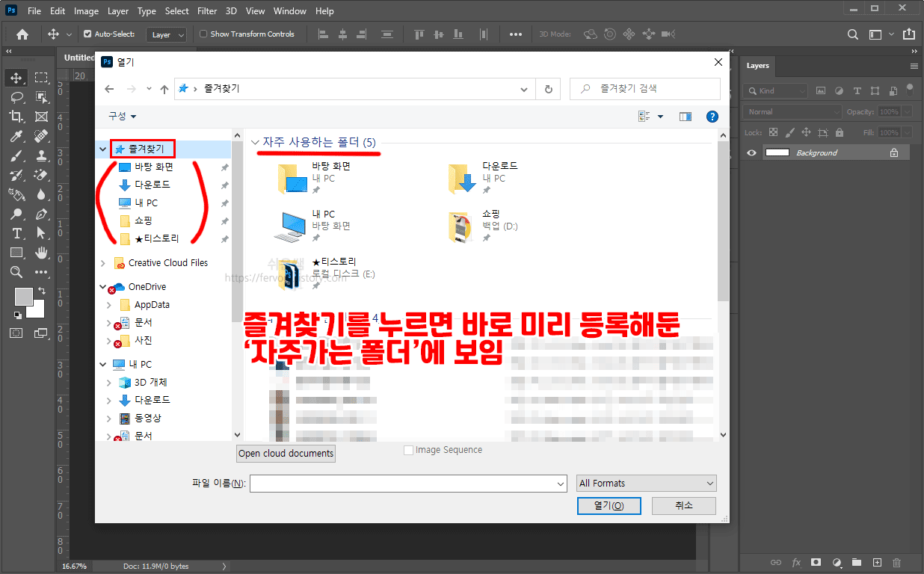Select the History Brush tool
This screenshot has height=574, width=924.
(16, 175)
